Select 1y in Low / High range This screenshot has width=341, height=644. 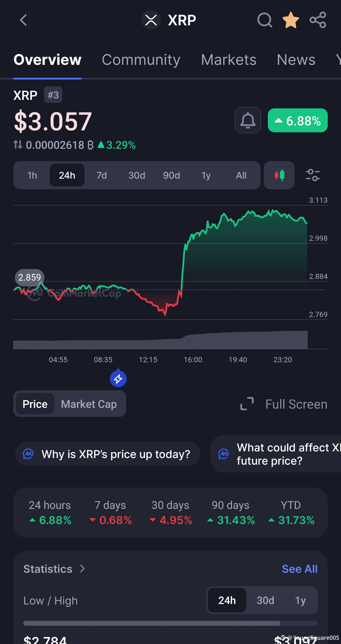click(x=300, y=600)
